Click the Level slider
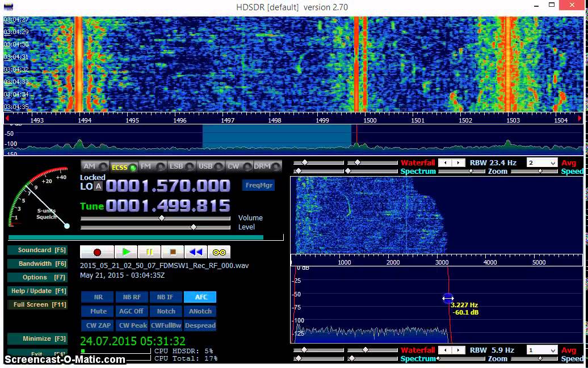This screenshot has width=588, height=368. point(156,227)
